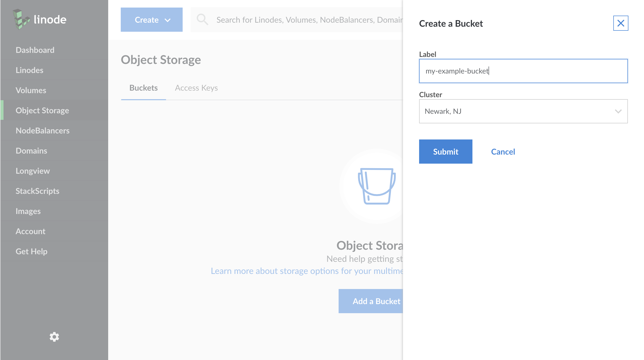This screenshot has width=644, height=360.
Task: Click Submit to create the bucket
Action: 446,152
